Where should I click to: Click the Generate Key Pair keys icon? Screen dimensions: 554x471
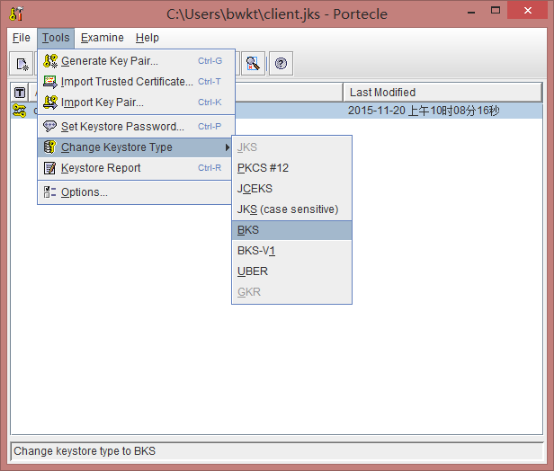click(50, 61)
